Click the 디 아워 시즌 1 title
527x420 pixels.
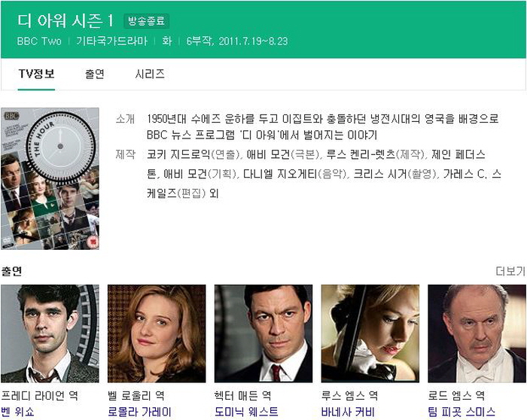65,21
